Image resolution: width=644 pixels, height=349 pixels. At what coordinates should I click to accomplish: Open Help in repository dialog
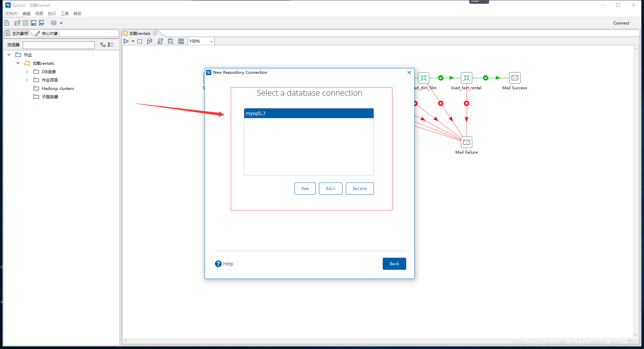click(x=224, y=264)
